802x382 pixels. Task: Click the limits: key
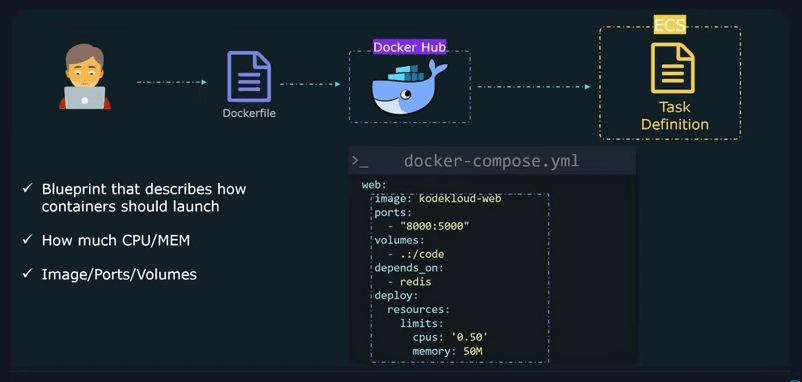pyautogui.click(x=421, y=323)
